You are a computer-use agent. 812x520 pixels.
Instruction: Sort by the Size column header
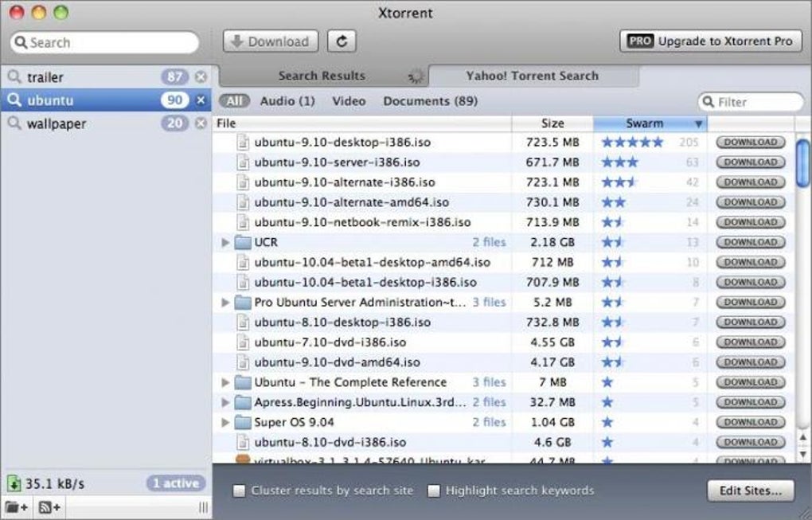click(552, 123)
